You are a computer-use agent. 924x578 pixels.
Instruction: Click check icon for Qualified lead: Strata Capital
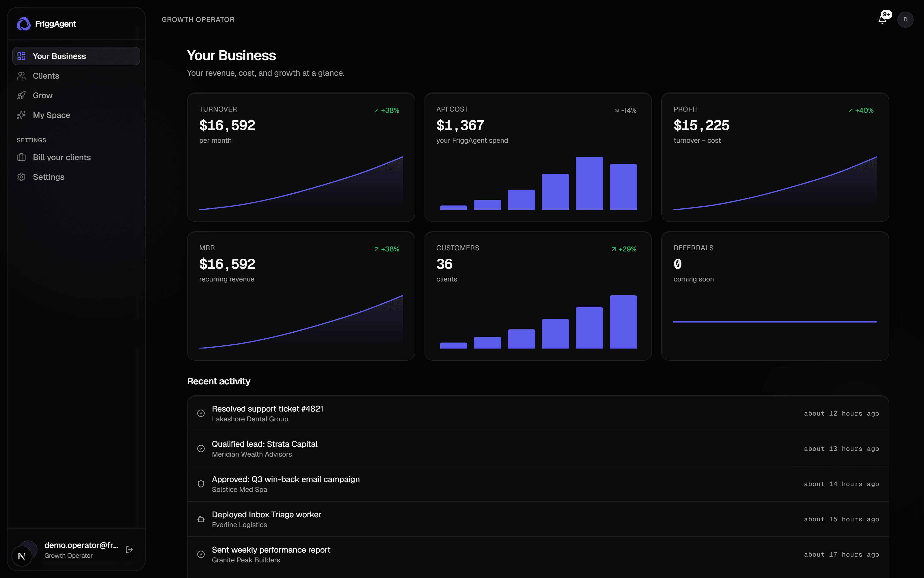coord(201,449)
